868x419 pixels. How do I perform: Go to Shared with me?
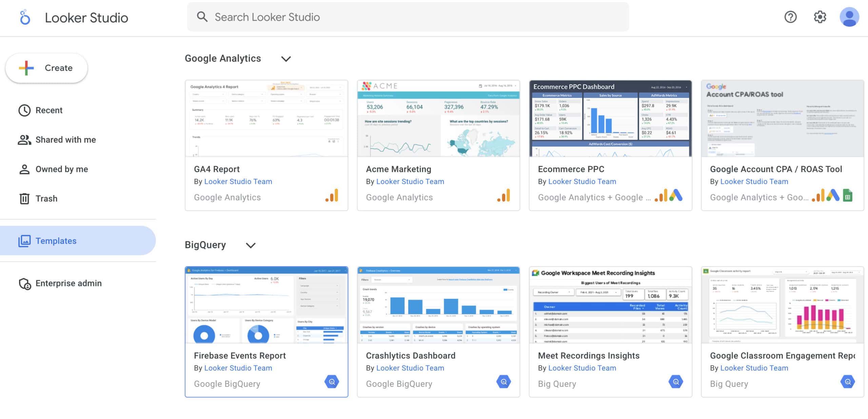(78, 140)
